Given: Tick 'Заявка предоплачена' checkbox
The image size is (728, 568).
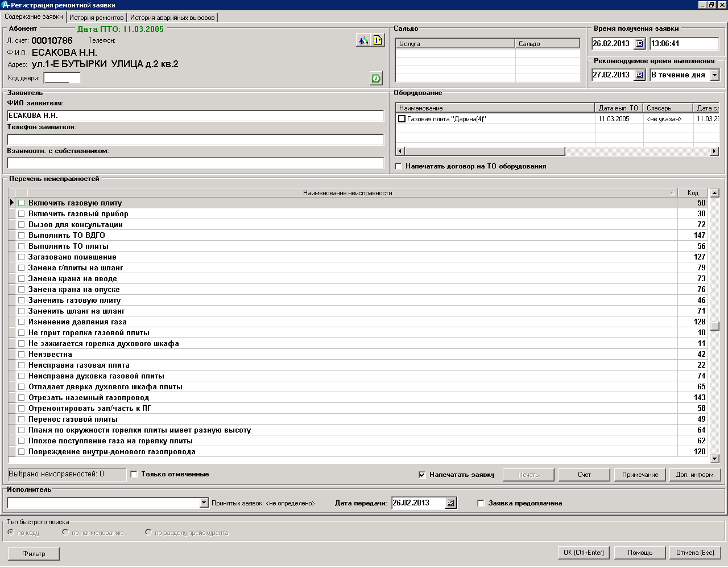Looking at the screenshot, I should 481,503.
